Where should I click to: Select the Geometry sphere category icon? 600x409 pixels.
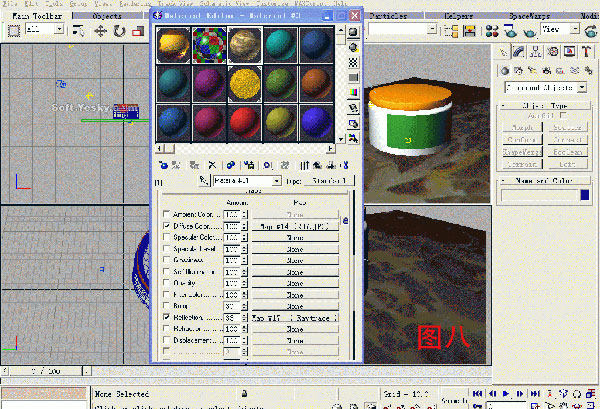coord(505,70)
